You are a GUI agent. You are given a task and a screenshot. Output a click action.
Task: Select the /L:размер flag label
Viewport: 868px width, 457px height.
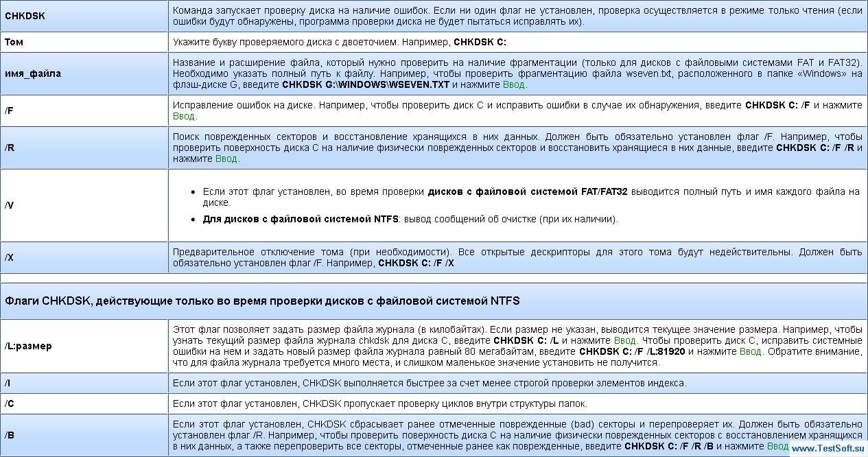click(x=28, y=346)
